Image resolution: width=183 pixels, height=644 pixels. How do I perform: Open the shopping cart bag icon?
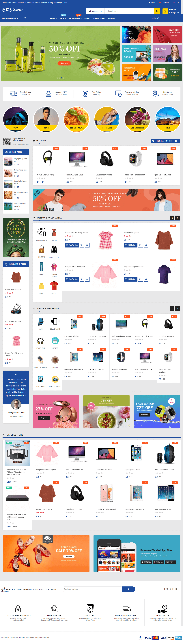(x=165, y=11)
